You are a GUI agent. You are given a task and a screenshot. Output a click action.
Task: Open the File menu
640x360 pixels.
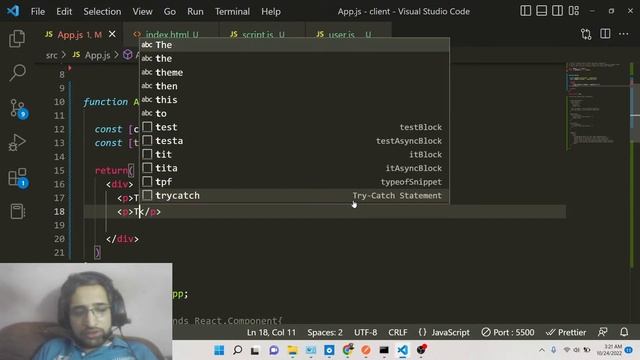pos(38,11)
